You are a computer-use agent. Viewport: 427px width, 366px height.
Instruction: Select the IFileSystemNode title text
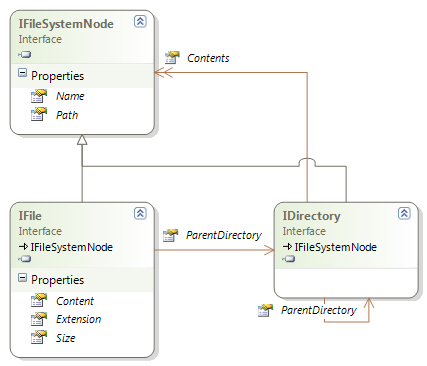click(66, 24)
